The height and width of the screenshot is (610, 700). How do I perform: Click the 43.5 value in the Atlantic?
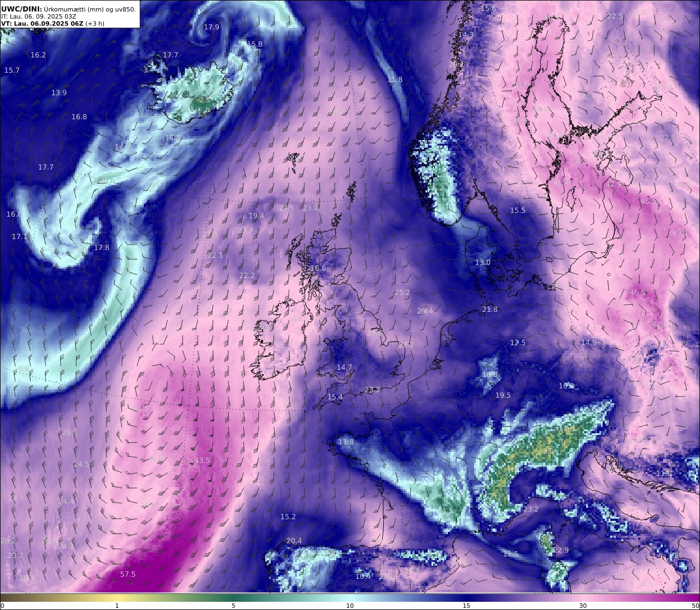(202, 460)
